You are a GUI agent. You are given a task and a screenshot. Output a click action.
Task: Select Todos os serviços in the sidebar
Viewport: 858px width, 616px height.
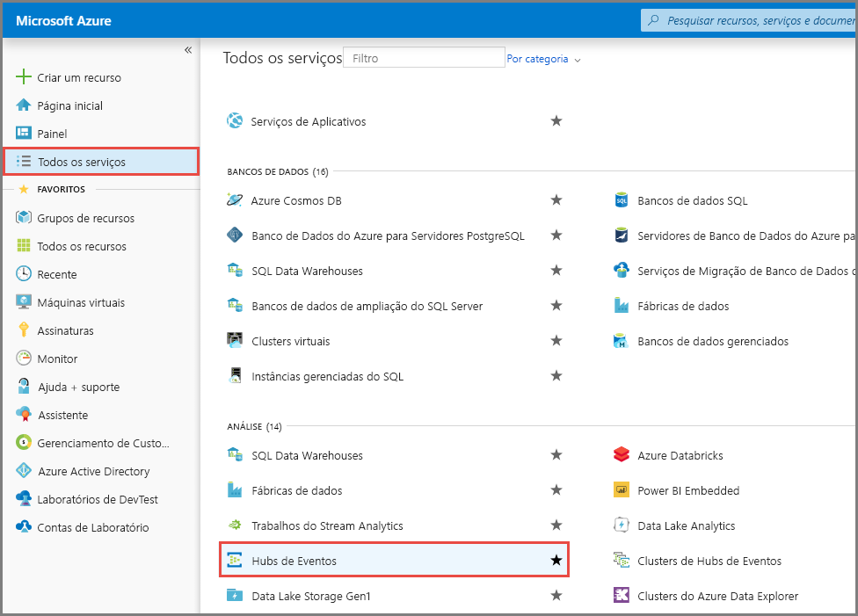(77, 161)
